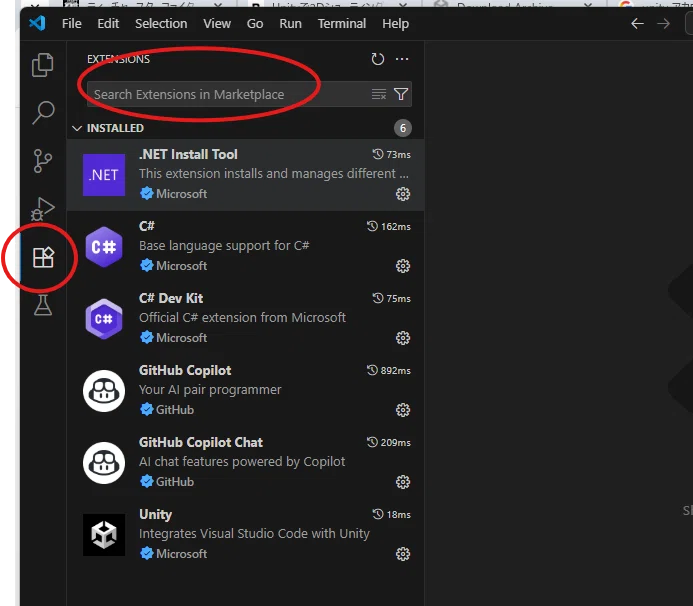Open the Unity extension manage gear

tap(403, 554)
